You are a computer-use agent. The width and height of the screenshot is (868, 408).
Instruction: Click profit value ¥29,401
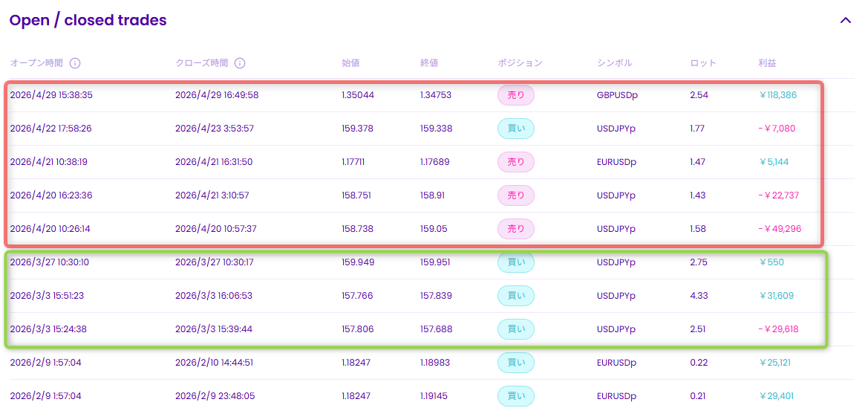777,396
